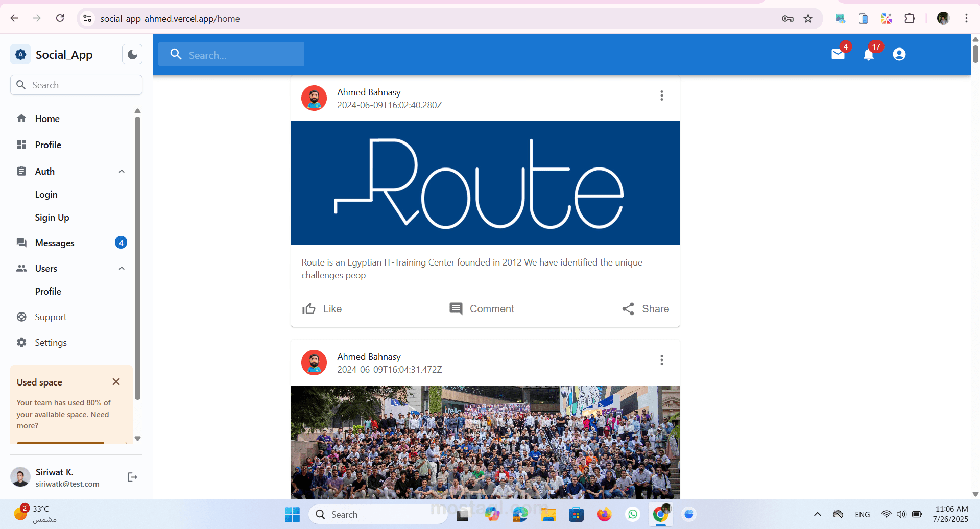Open the Route logo image
Viewport: 980px width, 529px height.
pyautogui.click(x=485, y=183)
